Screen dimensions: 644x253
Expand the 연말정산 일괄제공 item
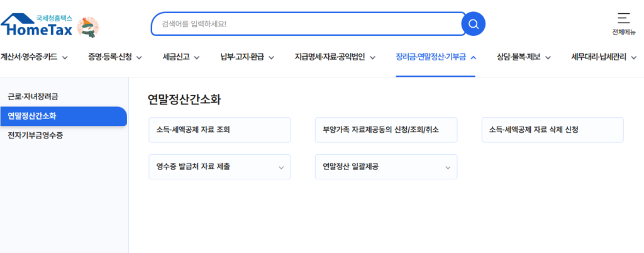(x=386, y=167)
